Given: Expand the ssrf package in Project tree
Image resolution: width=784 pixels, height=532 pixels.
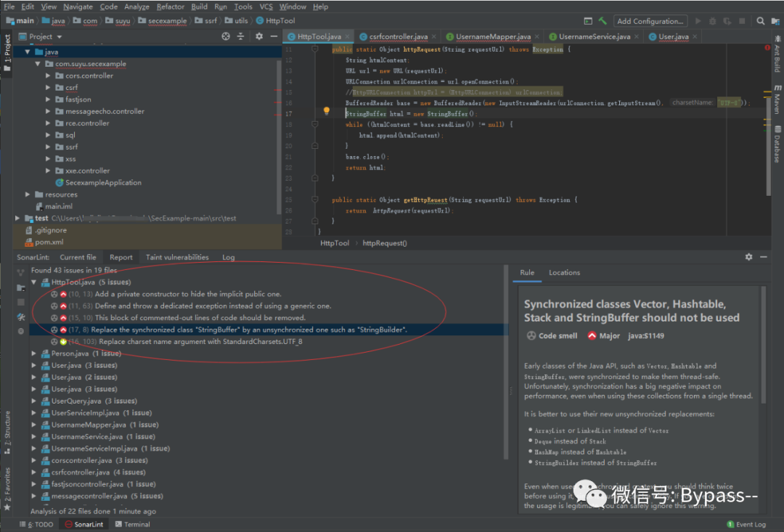Looking at the screenshot, I should pyautogui.click(x=48, y=147).
